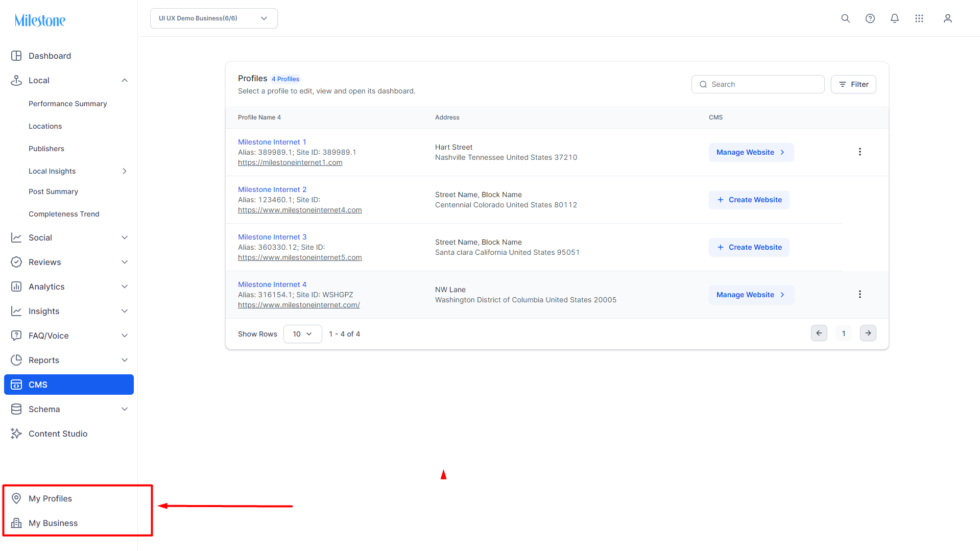Click the Reviews checkmark icon
980x551 pixels.
tap(16, 262)
